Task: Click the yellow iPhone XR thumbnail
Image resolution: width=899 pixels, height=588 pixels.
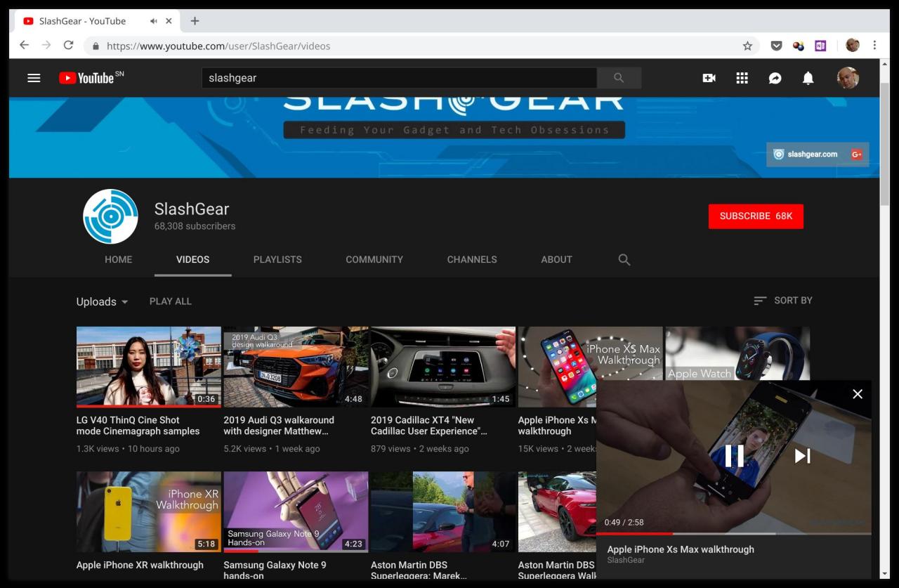Action: pos(148,511)
